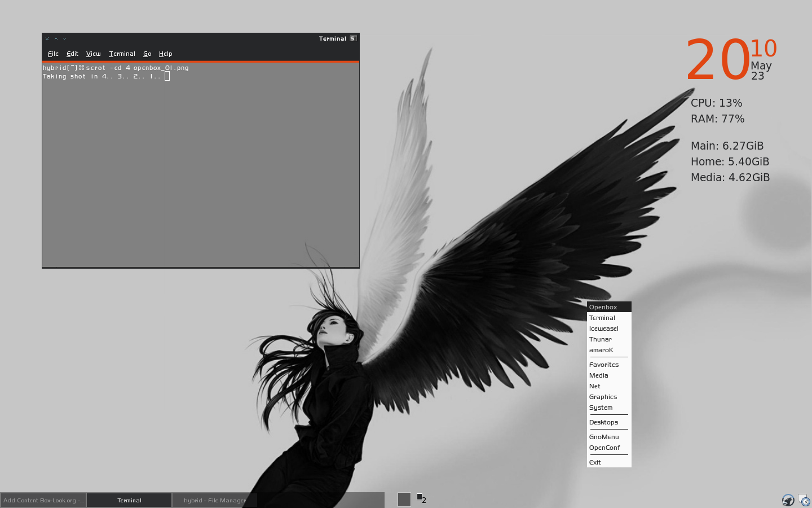Open GnoMenu from the Openbox menu
Viewport: 812px width, 508px height.
(609, 437)
